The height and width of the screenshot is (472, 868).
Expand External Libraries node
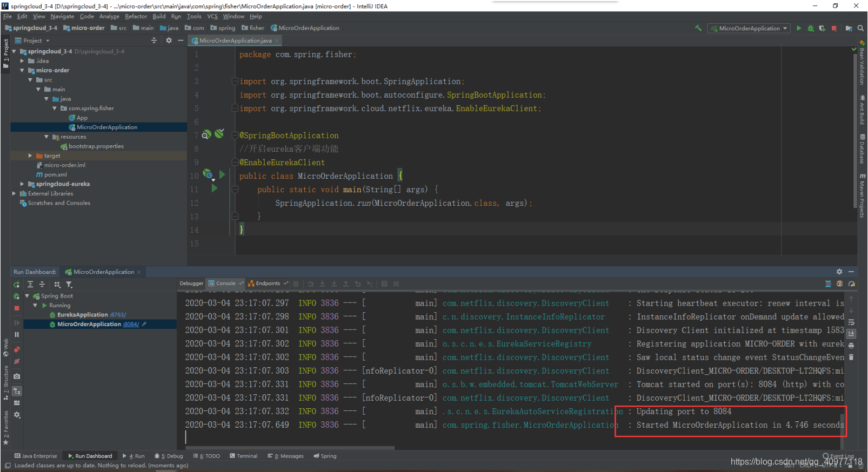14,193
